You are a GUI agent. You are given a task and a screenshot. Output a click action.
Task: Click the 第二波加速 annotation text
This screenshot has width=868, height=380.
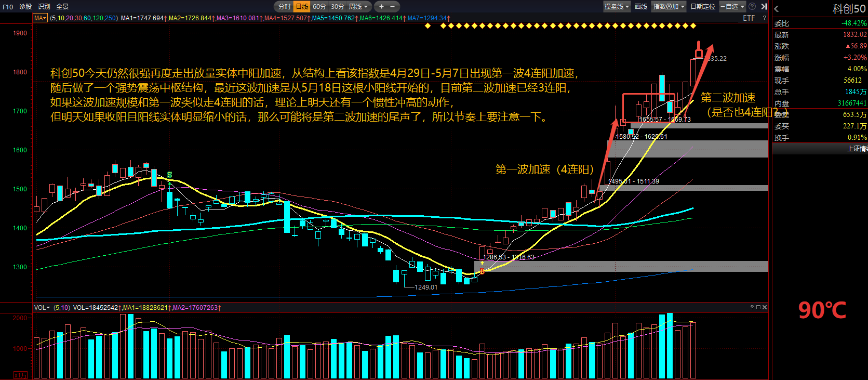[x=728, y=98]
